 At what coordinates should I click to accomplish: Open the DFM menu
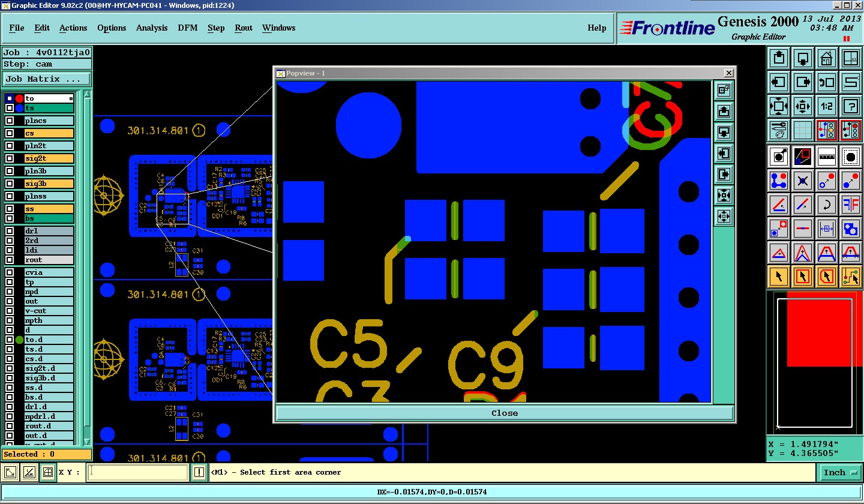click(188, 28)
